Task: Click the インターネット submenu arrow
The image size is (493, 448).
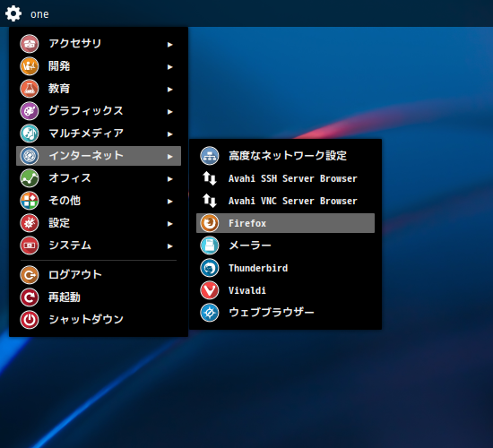Action: [170, 157]
